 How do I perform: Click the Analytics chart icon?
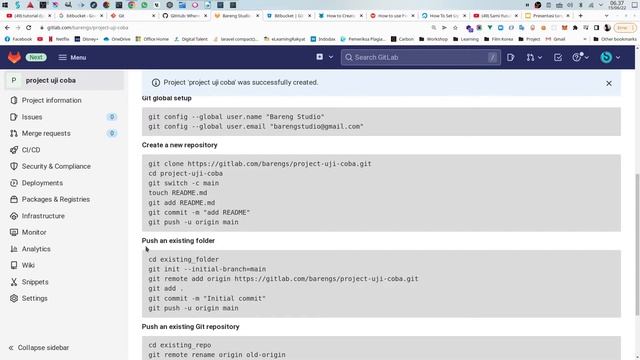point(14,249)
